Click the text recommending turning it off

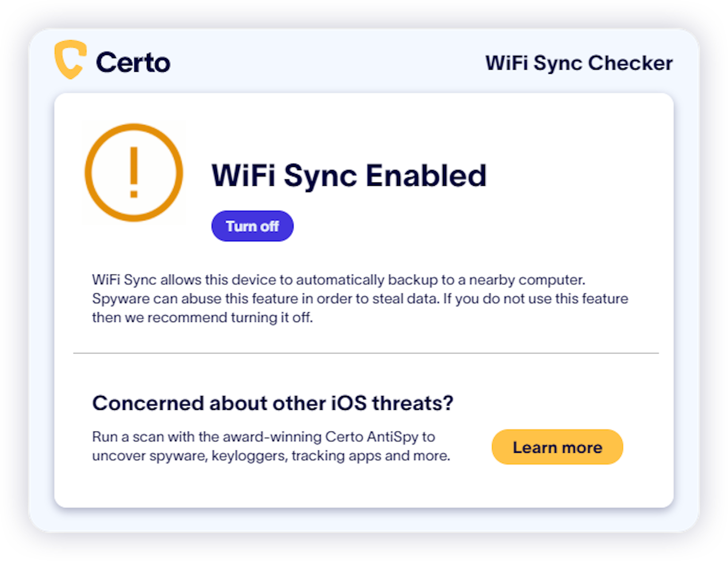(202, 317)
